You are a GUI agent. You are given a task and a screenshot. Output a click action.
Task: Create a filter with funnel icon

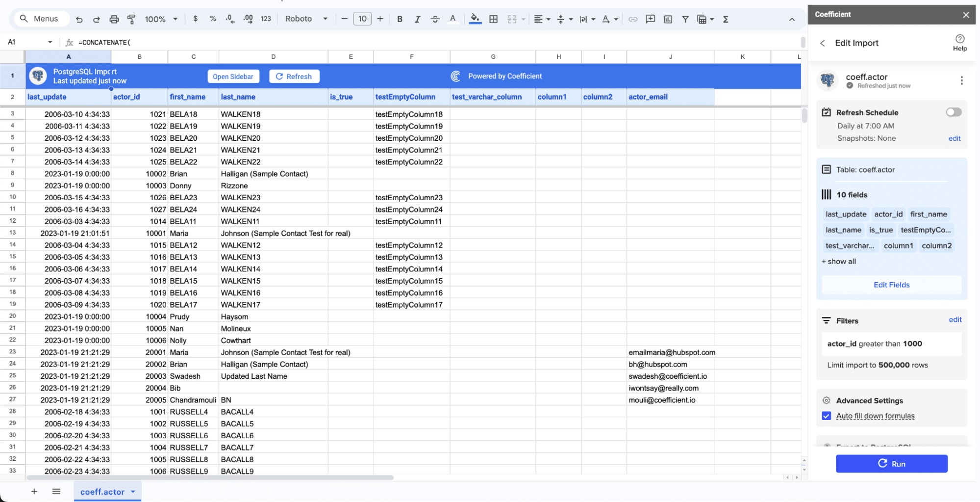[x=685, y=19]
